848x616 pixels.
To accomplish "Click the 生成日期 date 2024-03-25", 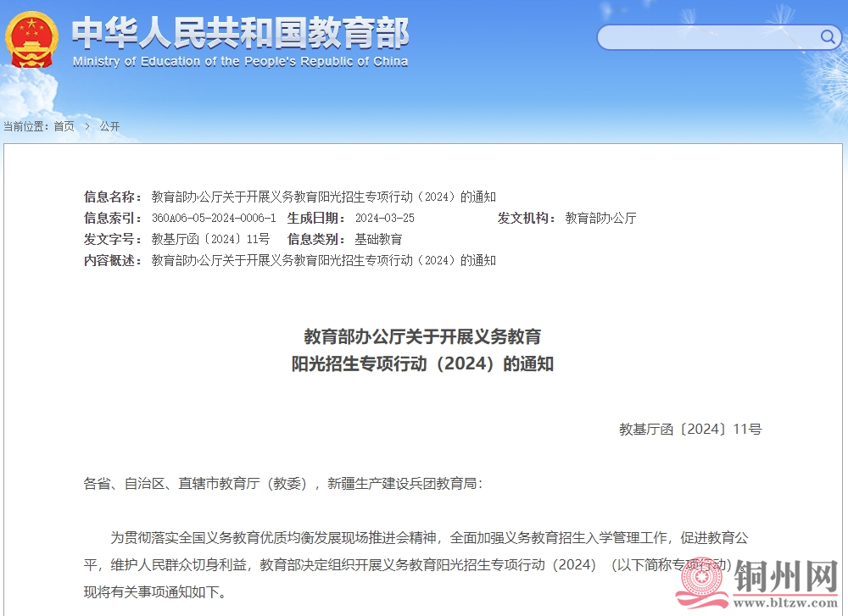I will 384,218.
